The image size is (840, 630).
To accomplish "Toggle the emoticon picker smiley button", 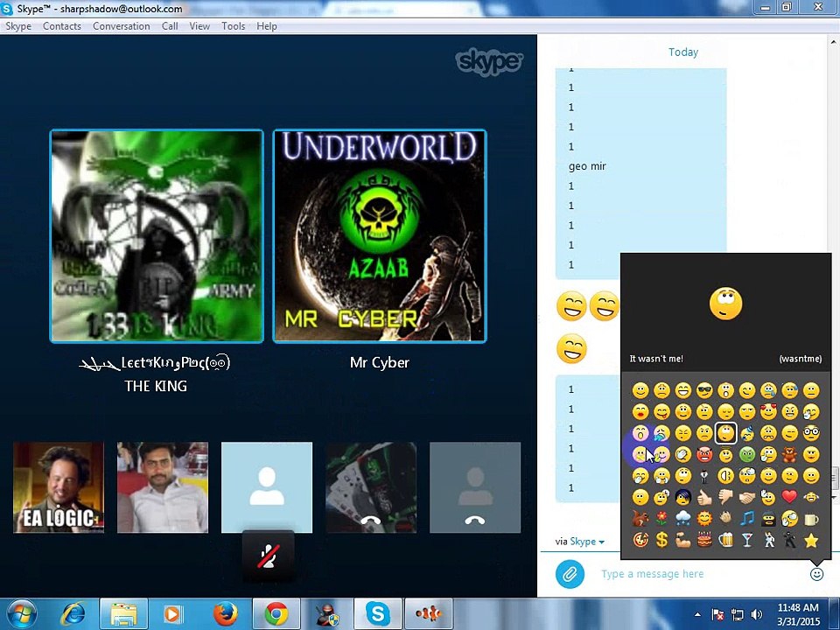I will click(x=816, y=574).
